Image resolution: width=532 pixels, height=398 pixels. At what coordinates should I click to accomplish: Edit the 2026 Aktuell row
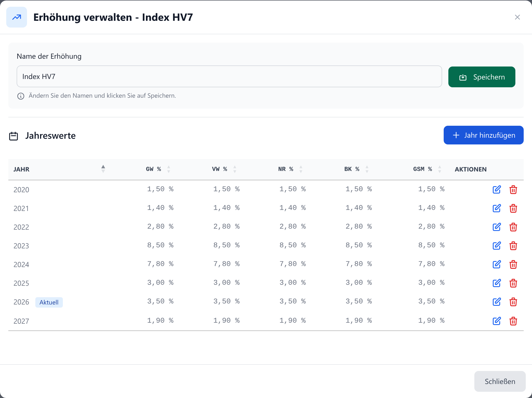coord(496,302)
